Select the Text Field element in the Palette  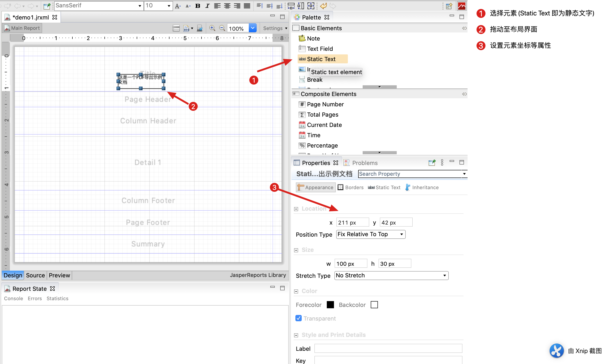point(320,49)
